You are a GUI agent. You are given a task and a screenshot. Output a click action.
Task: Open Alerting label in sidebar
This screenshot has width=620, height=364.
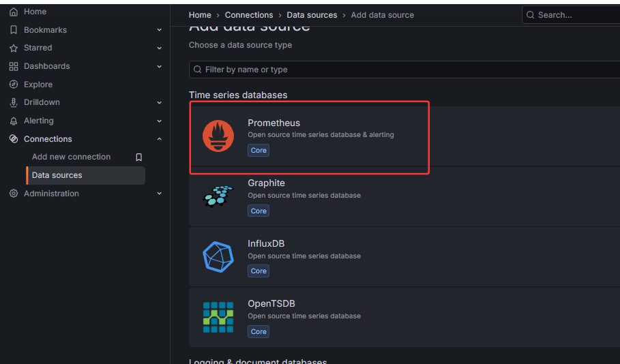point(39,121)
